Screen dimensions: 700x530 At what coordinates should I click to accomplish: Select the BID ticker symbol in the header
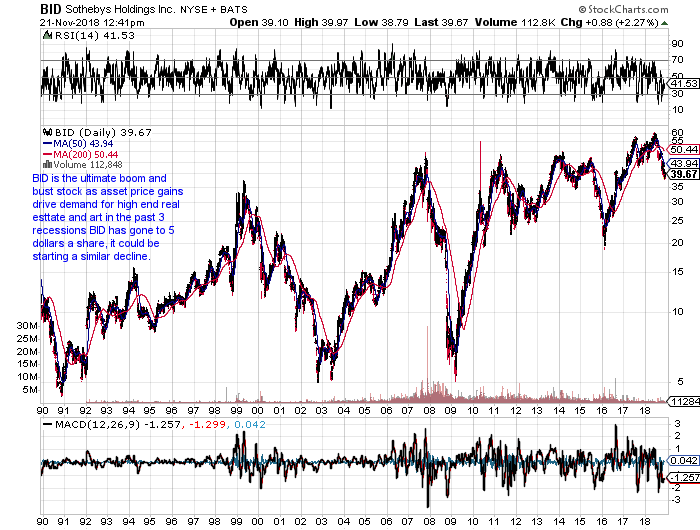click(50, 9)
